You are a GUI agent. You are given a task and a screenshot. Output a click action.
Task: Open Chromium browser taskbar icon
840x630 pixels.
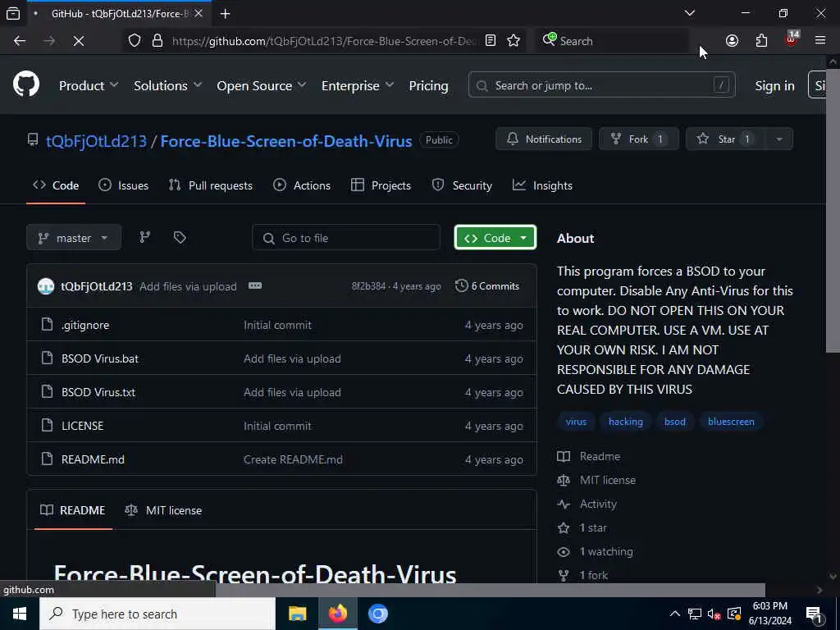[x=377, y=614]
